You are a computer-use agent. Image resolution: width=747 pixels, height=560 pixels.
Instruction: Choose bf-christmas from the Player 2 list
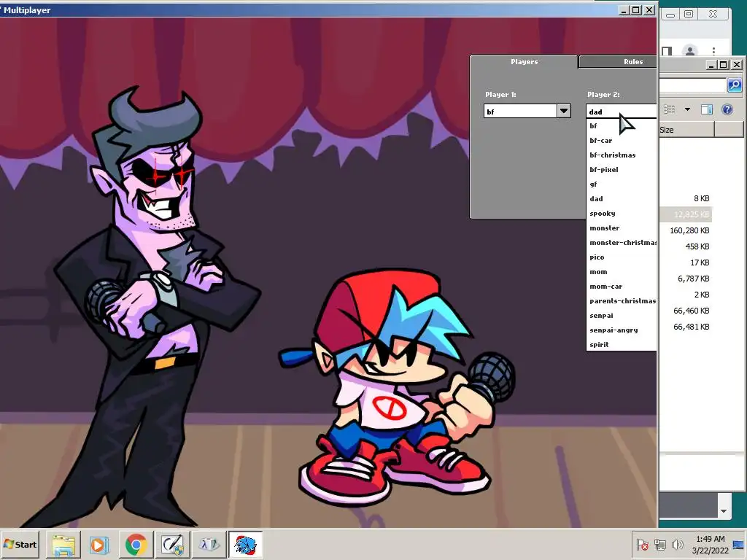coord(622,155)
